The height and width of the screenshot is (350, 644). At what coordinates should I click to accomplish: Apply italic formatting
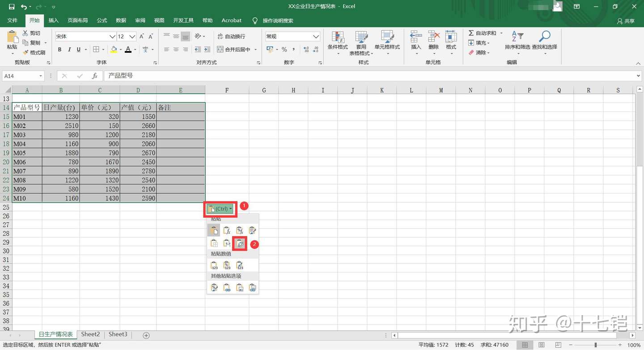(69, 49)
